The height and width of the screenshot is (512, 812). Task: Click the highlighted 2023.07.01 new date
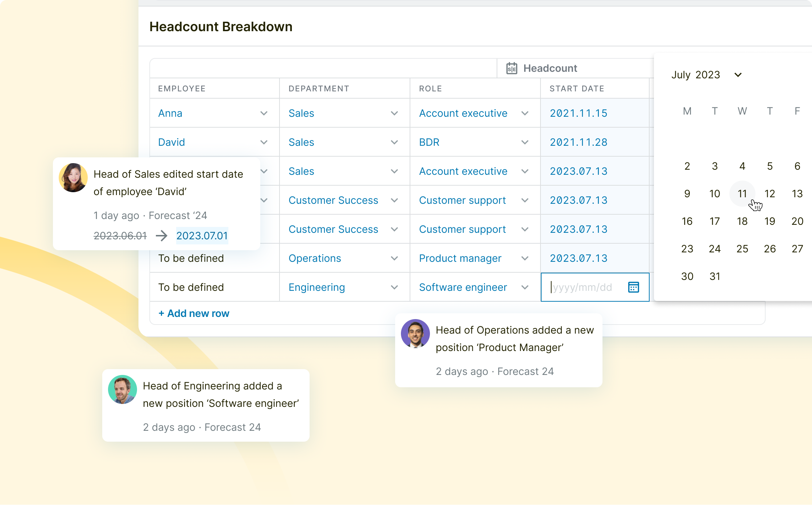202,236
